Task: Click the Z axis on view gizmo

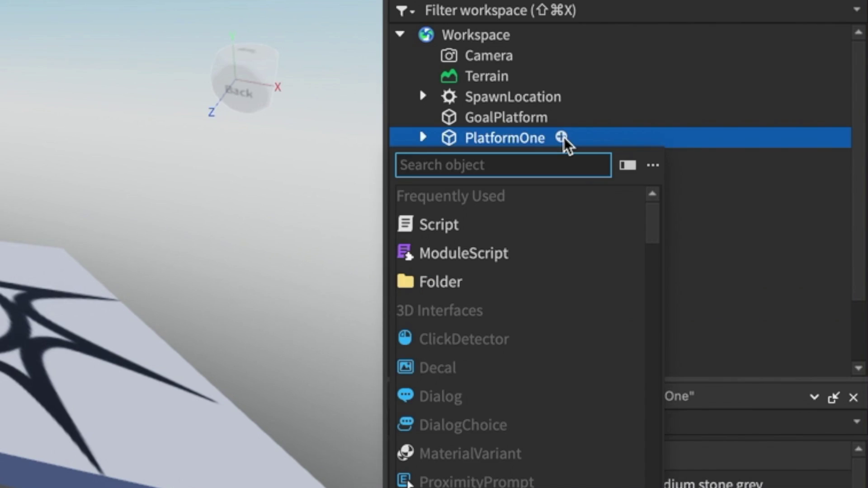Action: coord(211,113)
